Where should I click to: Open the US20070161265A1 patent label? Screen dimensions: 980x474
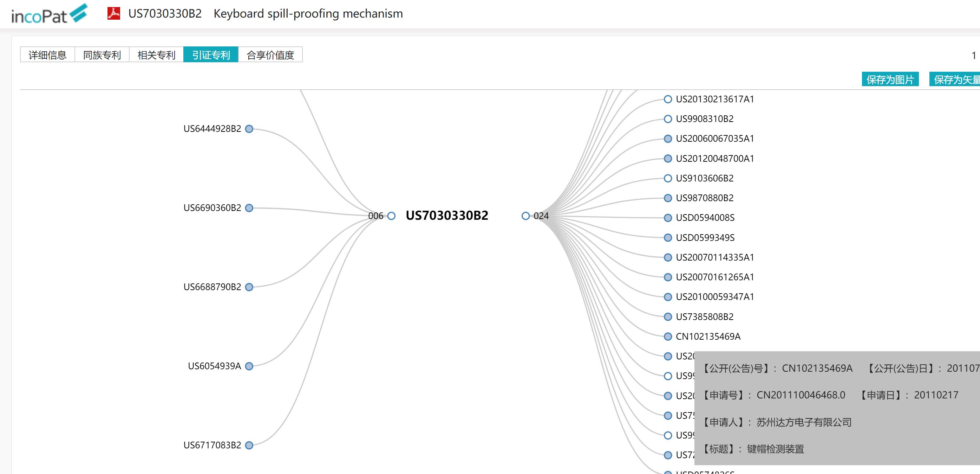point(714,277)
